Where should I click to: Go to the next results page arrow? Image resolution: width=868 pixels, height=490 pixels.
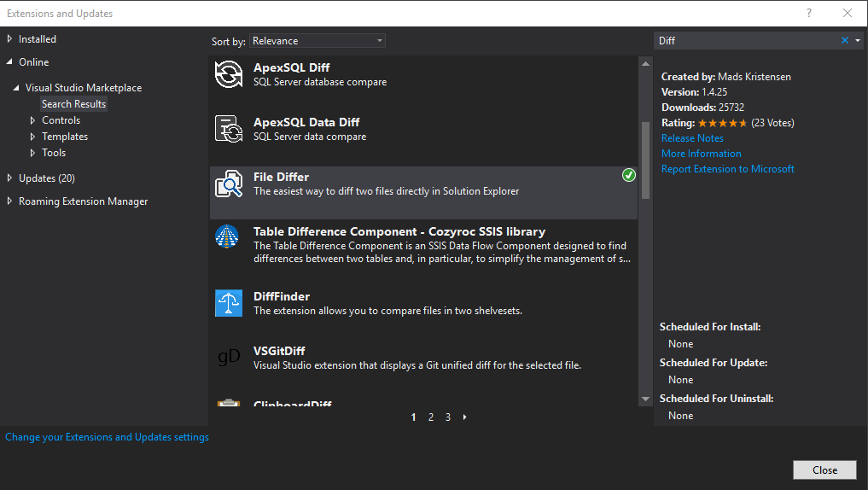(x=464, y=417)
